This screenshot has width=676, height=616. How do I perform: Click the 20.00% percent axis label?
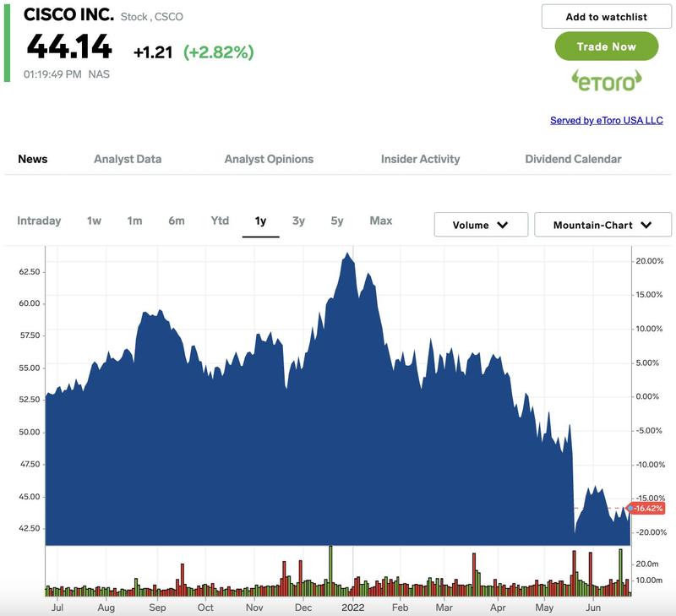pyautogui.click(x=649, y=261)
